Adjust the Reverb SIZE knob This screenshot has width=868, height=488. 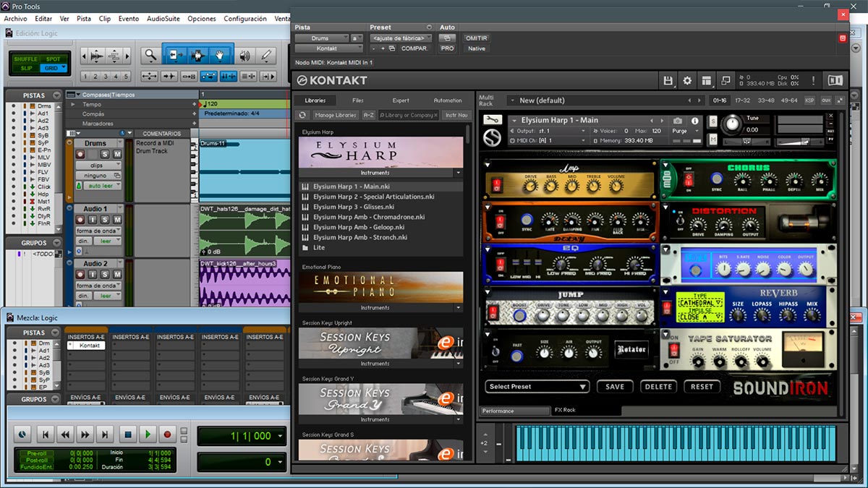[738, 314]
